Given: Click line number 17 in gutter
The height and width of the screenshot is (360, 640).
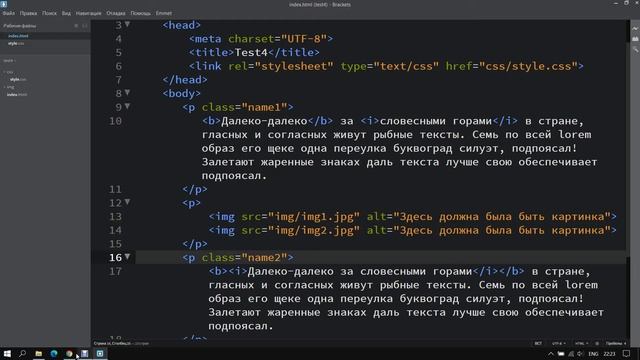Looking at the screenshot, I should pos(115,271).
